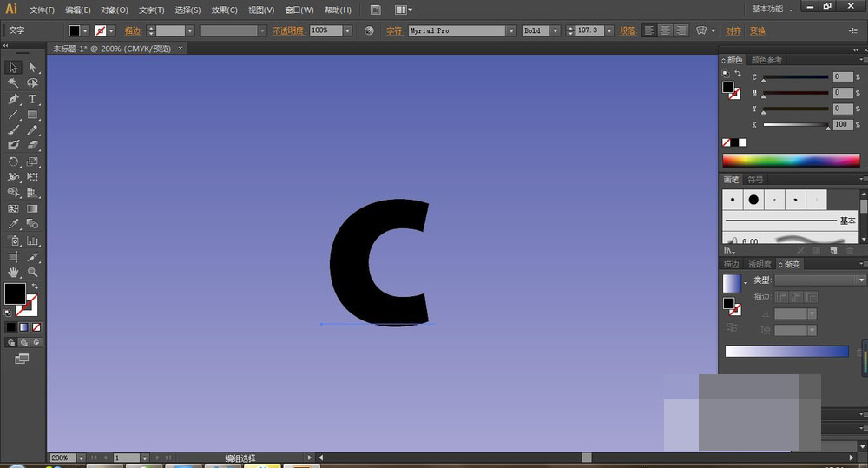Open stroke weight dropdown arrow
The width and height of the screenshot is (868, 468).
pos(190,31)
